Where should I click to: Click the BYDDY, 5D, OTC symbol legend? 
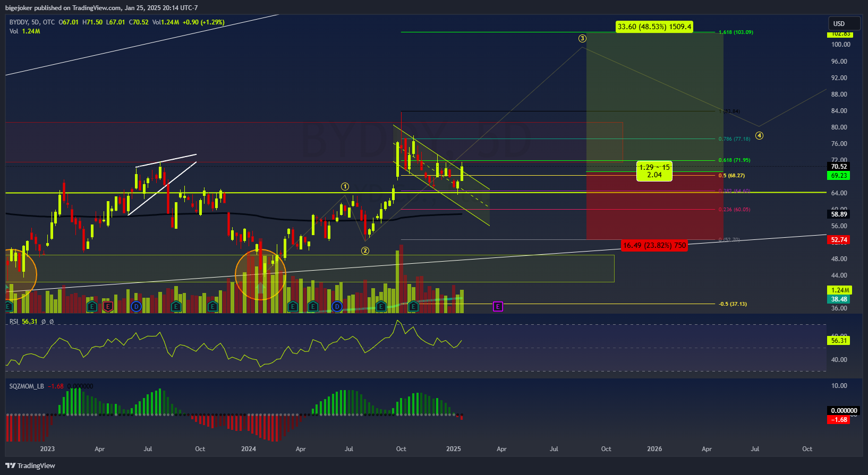pyautogui.click(x=32, y=22)
